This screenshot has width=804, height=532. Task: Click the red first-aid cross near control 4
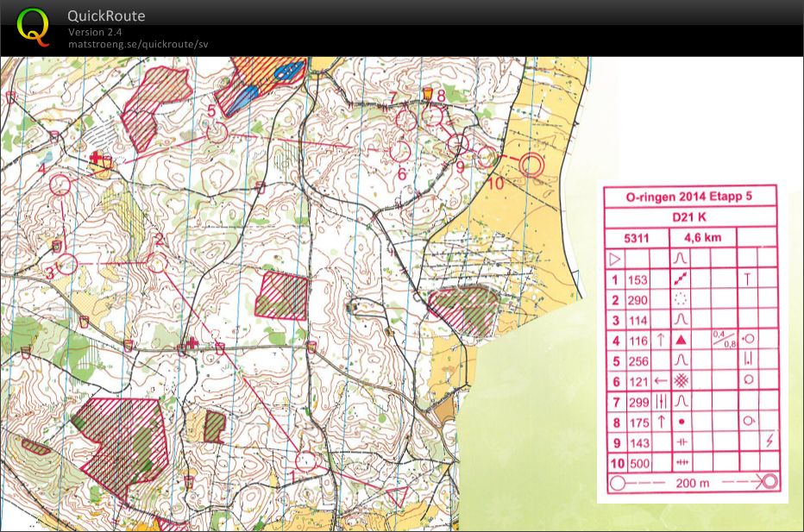[x=96, y=156]
